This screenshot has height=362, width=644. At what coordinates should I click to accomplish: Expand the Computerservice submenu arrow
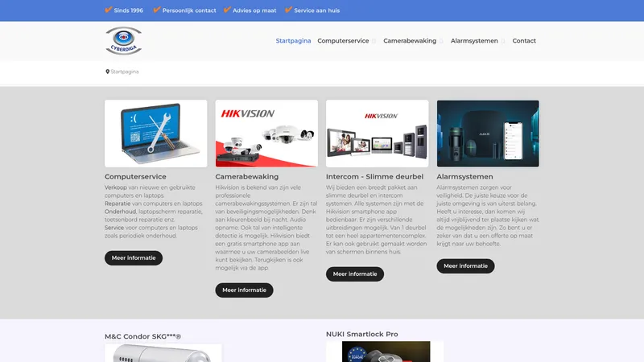374,41
